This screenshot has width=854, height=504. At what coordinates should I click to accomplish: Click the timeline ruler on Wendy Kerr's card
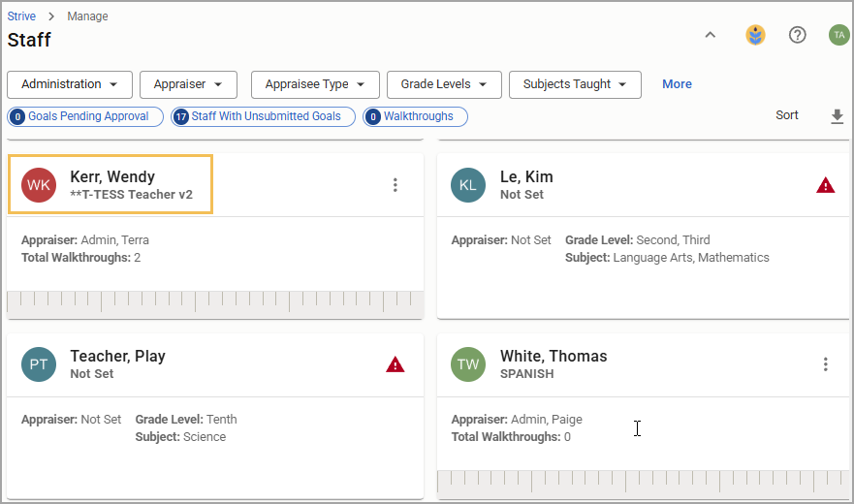(215, 303)
